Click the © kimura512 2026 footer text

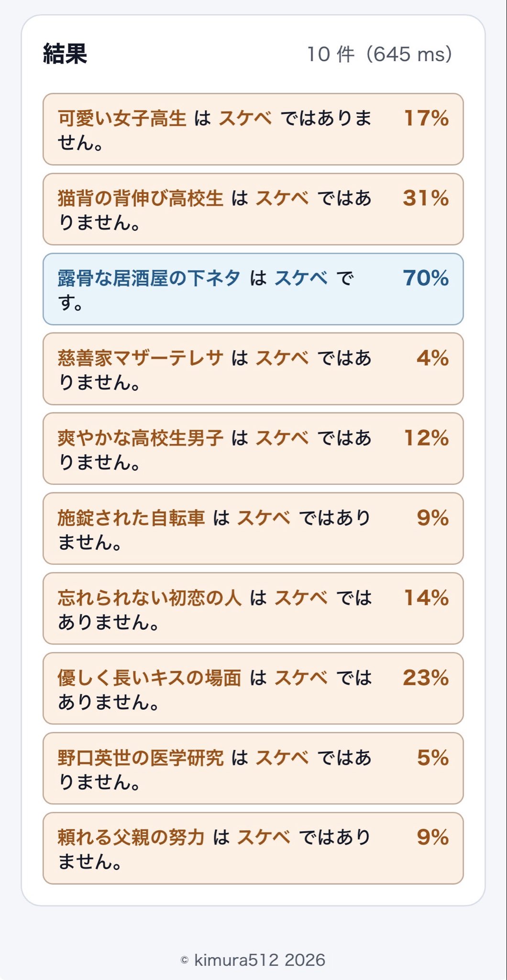click(253, 960)
